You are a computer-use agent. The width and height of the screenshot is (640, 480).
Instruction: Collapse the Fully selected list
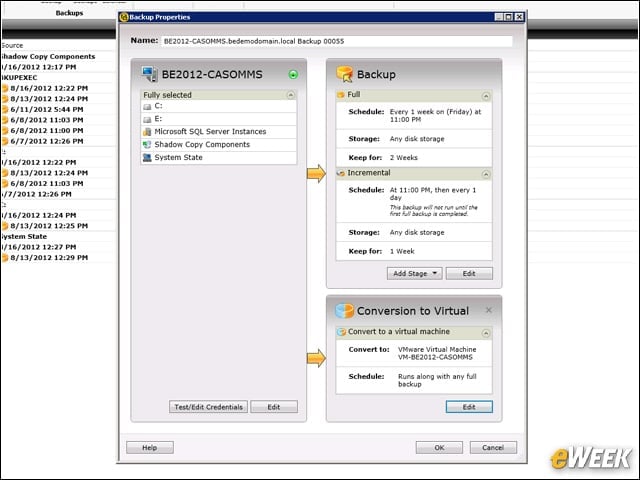pos(290,95)
